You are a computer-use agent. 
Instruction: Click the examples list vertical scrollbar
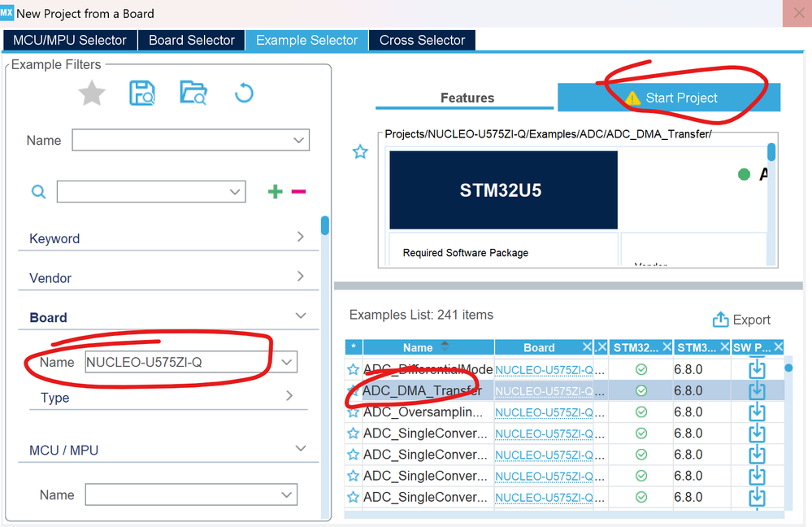click(788, 368)
